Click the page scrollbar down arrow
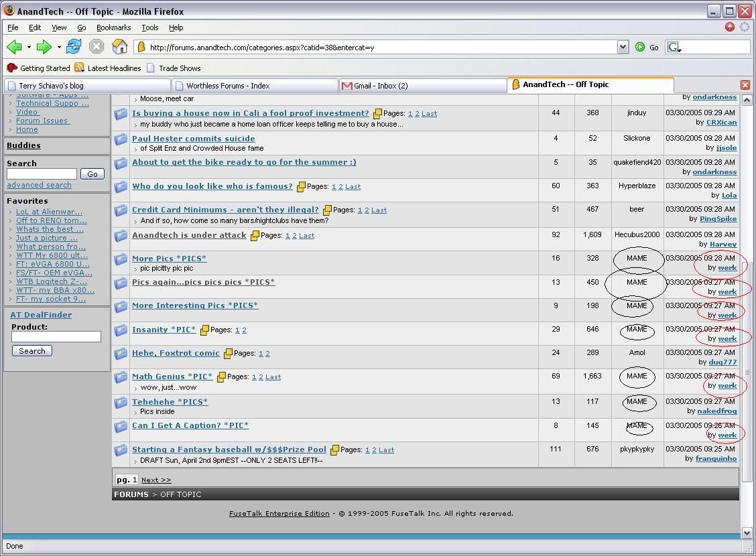Screen dimensions: 756x556 tap(747, 533)
